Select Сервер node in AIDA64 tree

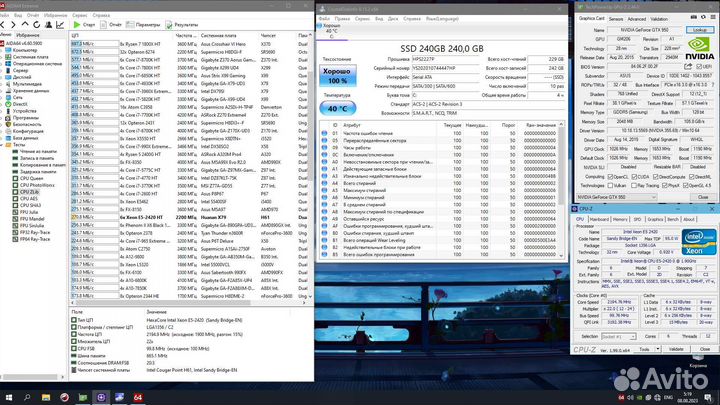tap(17, 71)
